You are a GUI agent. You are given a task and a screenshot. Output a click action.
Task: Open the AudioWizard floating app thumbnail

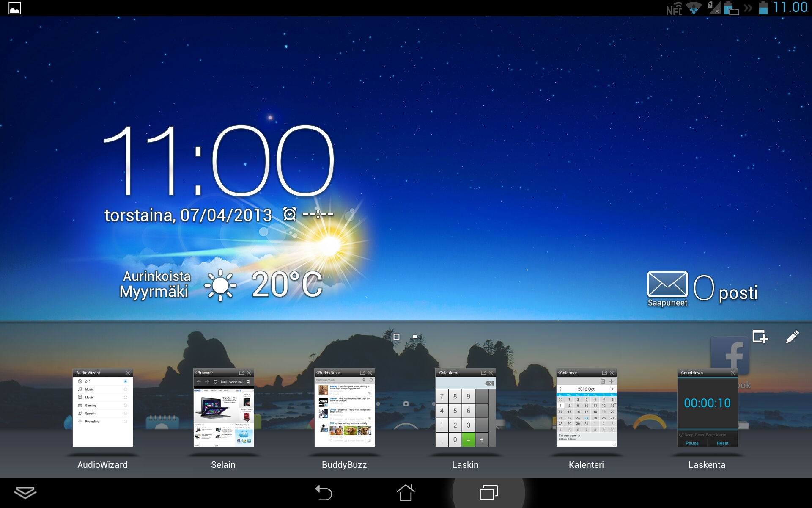[103, 408]
